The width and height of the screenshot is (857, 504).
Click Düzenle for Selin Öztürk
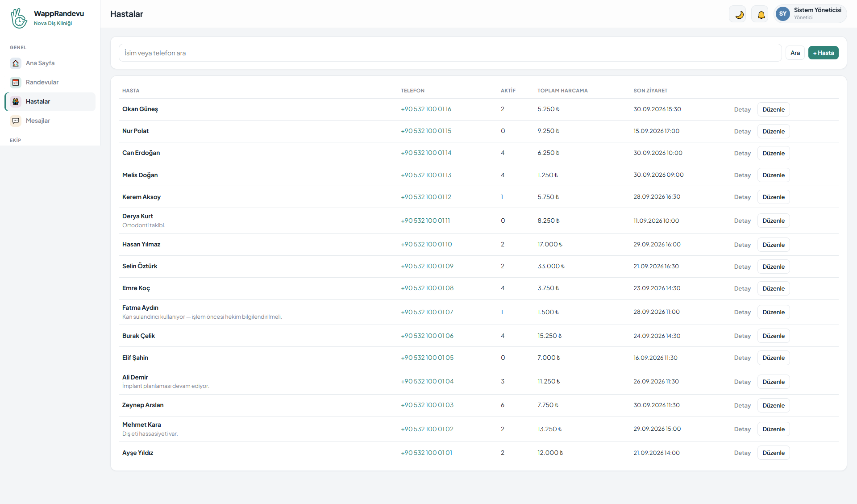773,267
